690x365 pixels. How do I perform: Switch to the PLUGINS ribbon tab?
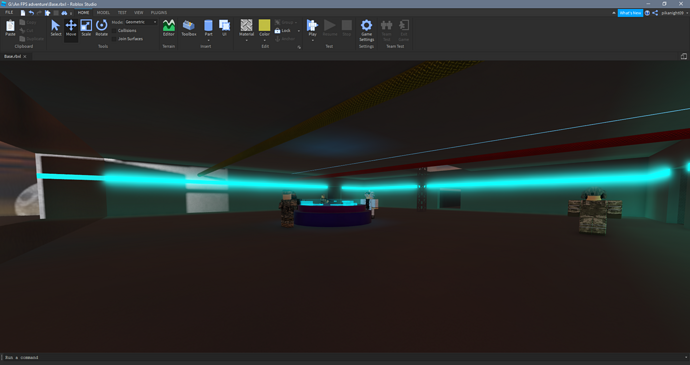coord(159,13)
